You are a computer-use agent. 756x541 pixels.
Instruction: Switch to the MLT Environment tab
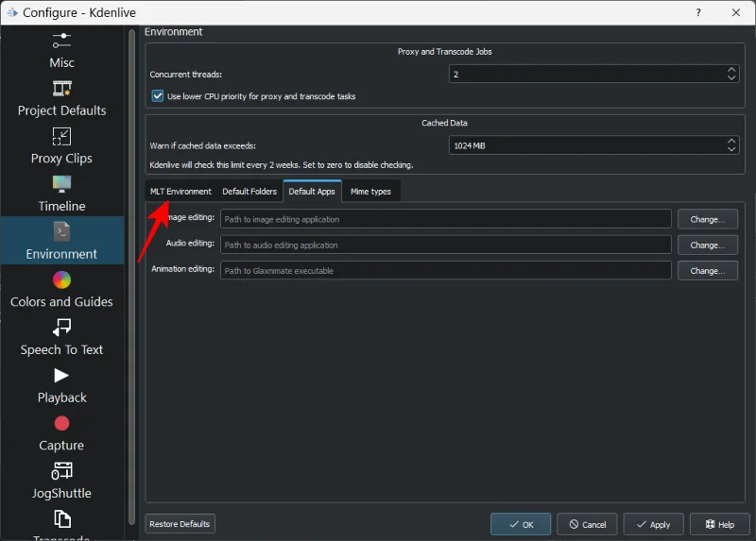point(180,192)
